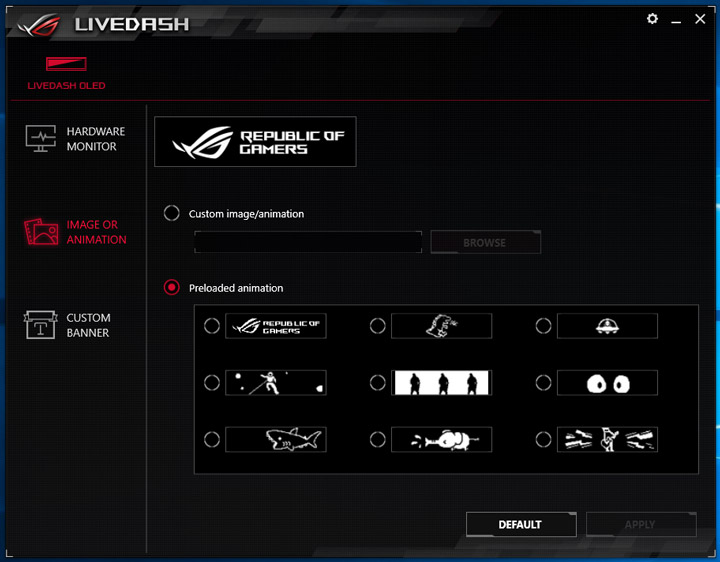Click the large Republic of Gamers preview

(x=255, y=141)
